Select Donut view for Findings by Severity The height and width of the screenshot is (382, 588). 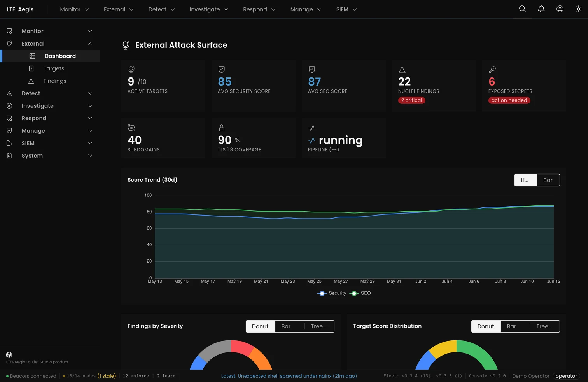(260, 326)
